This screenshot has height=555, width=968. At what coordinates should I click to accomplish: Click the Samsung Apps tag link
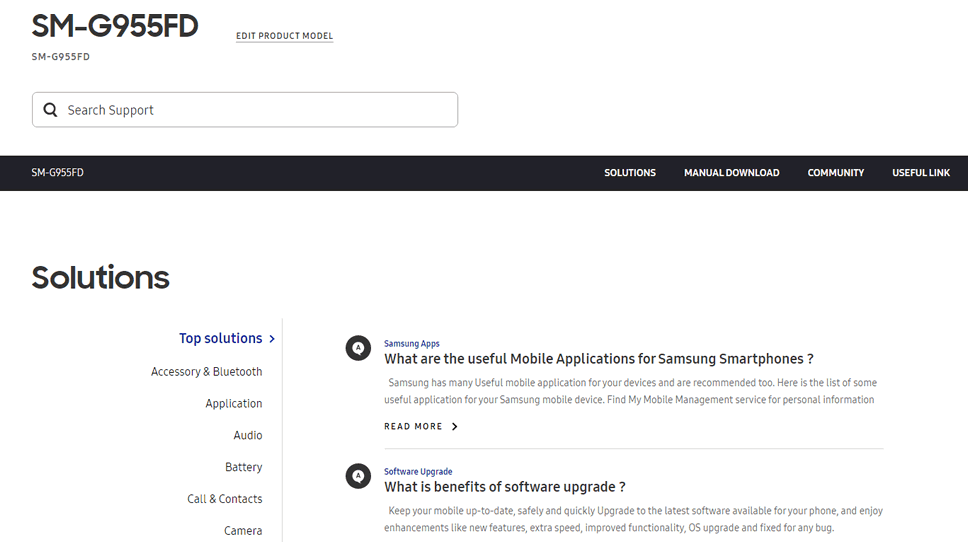coord(412,344)
